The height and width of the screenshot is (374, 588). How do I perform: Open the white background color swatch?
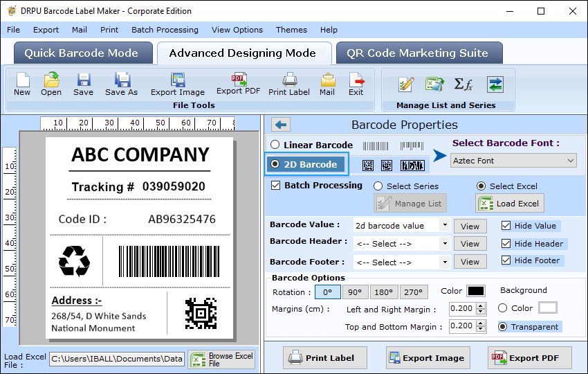tap(547, 308)
